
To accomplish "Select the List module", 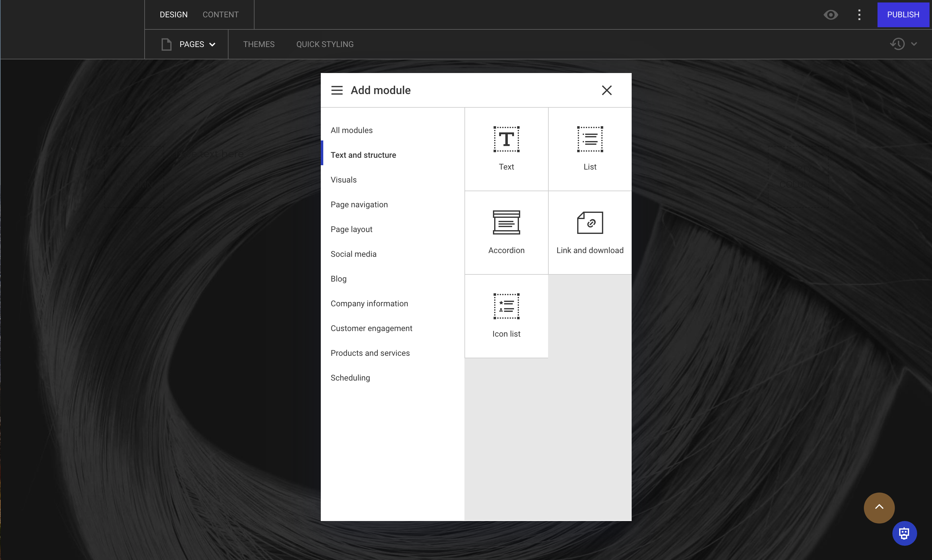I will pyautogui.click(x=589, y=148).
